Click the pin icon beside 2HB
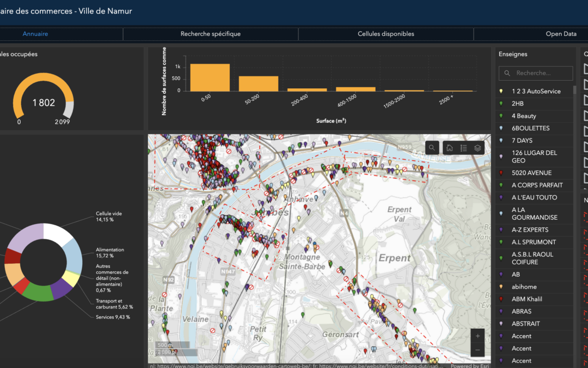The image size is (588, 368). pos(501,104)
